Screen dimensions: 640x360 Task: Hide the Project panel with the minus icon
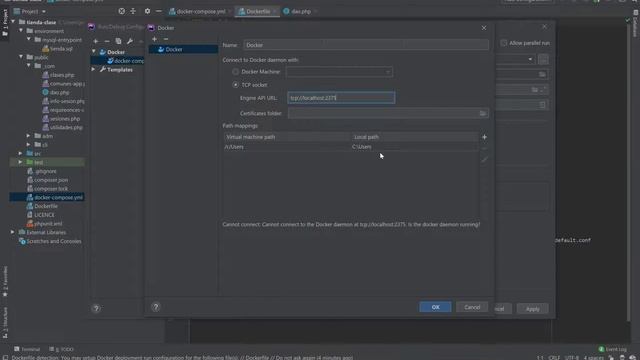[159, 11]
